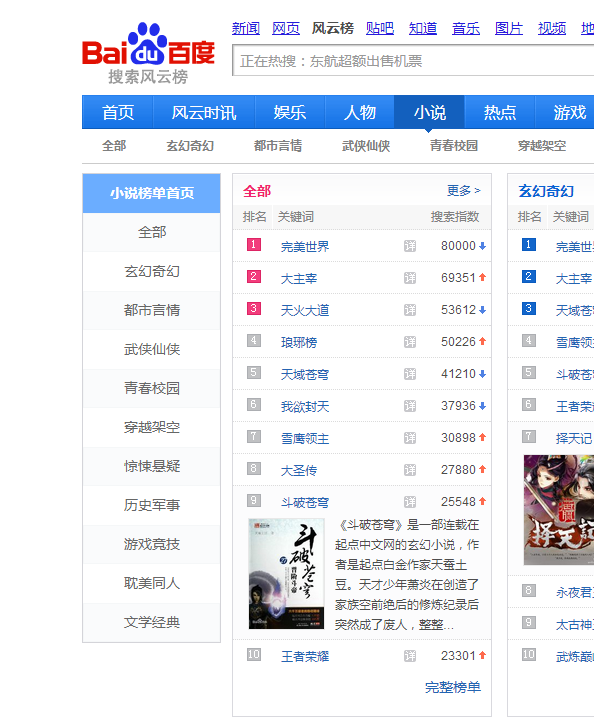The image size is (594, 727).
Task: Click the Baidu logo
Action: tap(148, 53)
